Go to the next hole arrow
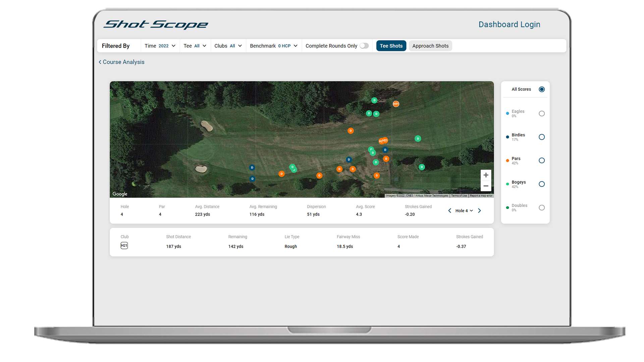 tap(479, 210)
